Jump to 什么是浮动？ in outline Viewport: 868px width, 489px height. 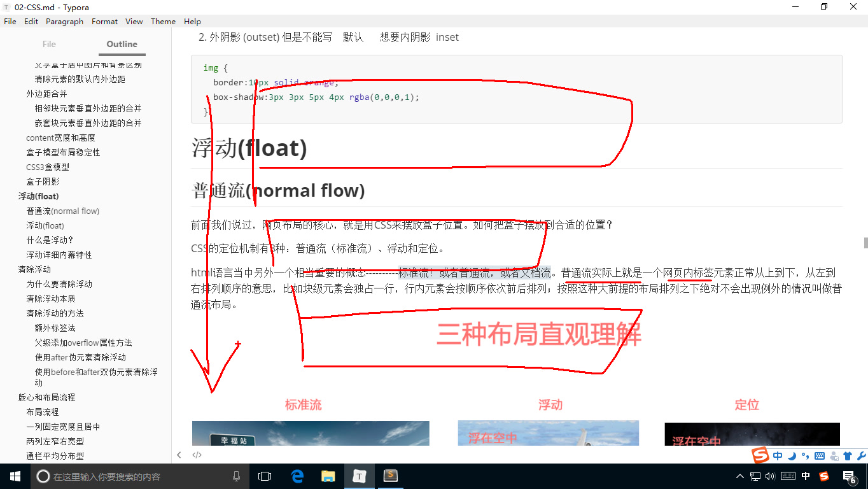[x=50, y=240]
